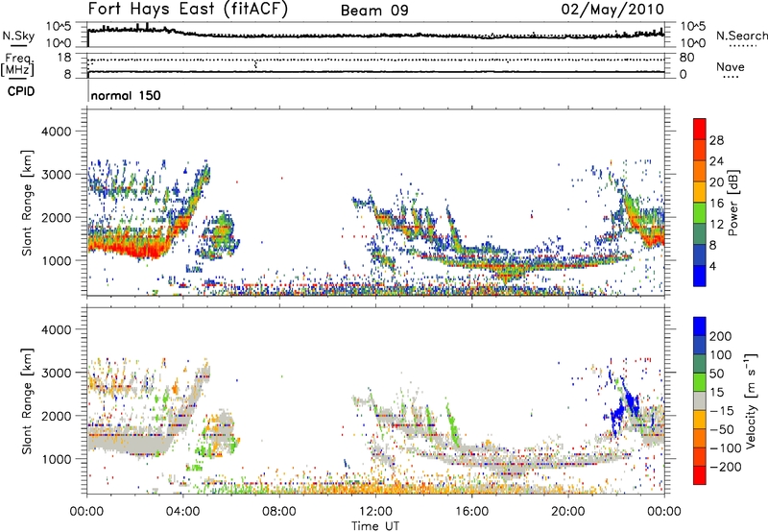Click the '-50' label on velocity colorbar

click(722, 429)
